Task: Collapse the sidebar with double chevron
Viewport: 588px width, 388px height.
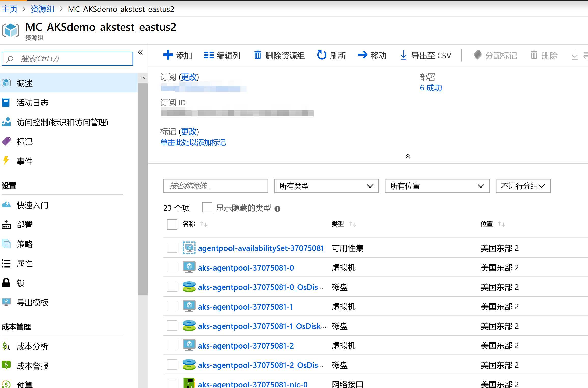Action: [x=140, y=52]
